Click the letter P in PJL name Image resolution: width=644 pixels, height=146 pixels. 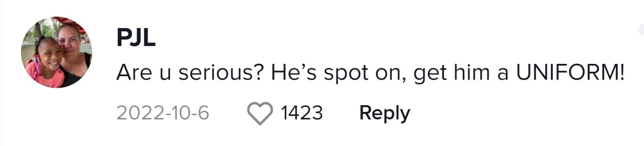point(123,38)
